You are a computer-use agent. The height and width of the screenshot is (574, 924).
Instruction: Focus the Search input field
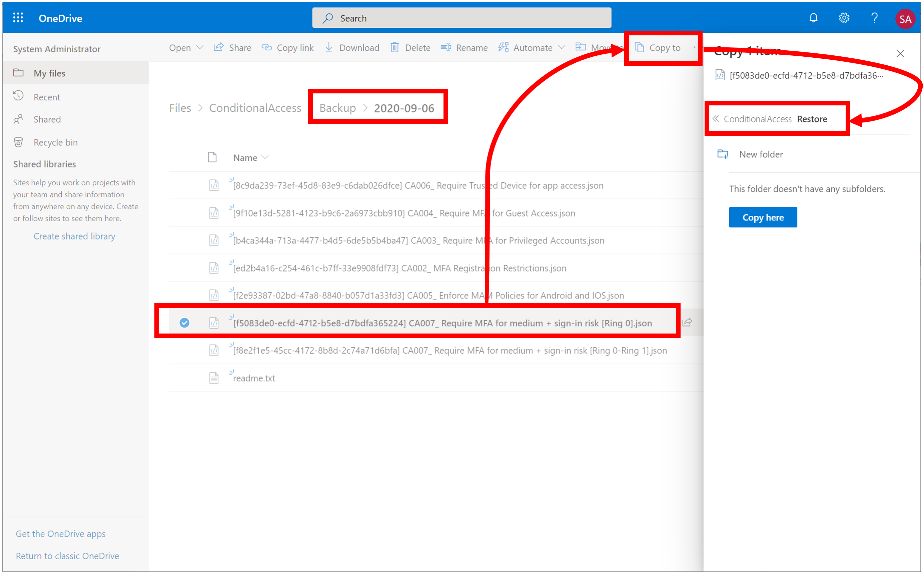(462, 18)
